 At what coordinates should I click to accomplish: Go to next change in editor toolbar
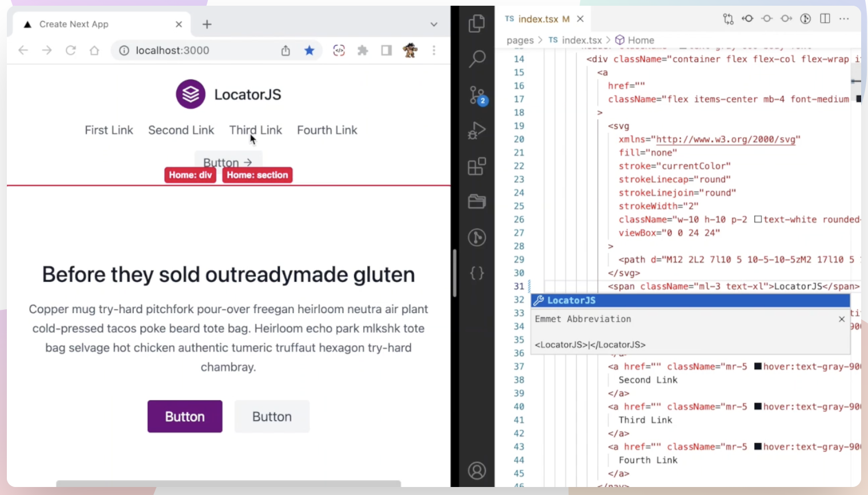pos(786,19)
